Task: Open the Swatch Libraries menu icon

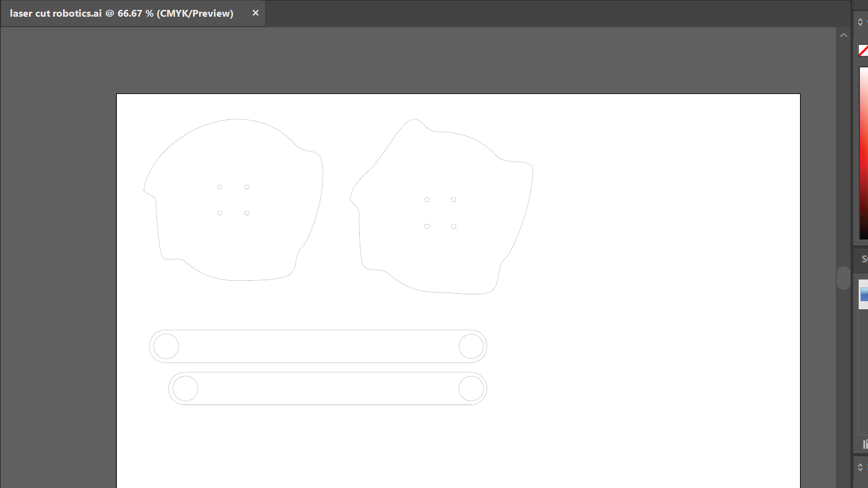Action: pos(866,444)
